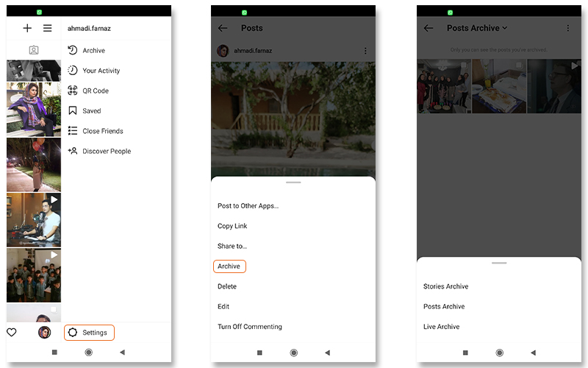Viewport: 588px width, 368px height.
Task: Choose Archive from post options sheet
Action: 229,266
